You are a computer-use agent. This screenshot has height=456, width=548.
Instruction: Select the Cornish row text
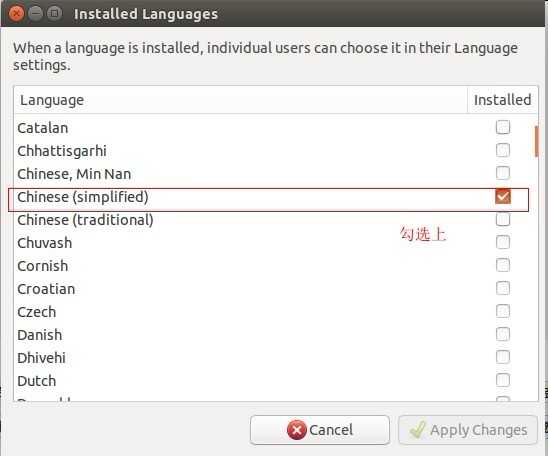pos(43,266)
